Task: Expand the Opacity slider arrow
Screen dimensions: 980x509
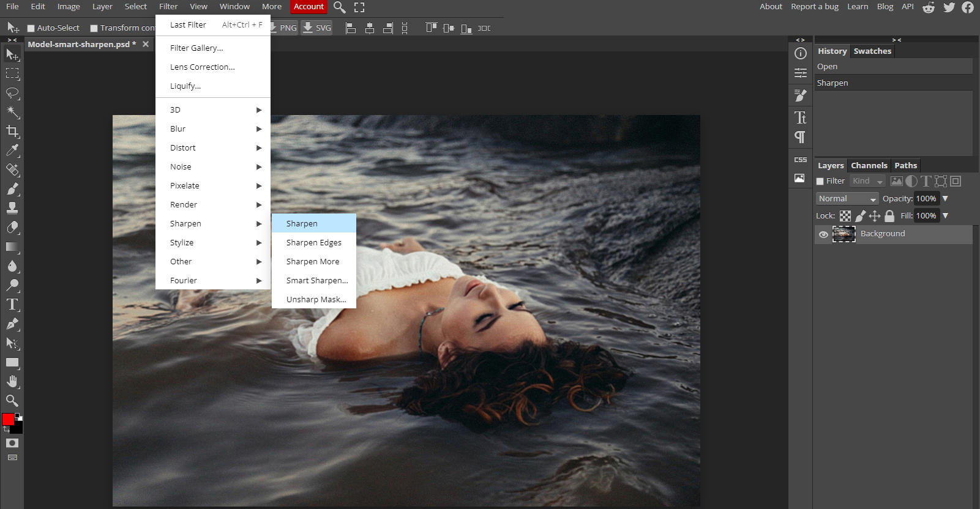Action: coord(945,199)
